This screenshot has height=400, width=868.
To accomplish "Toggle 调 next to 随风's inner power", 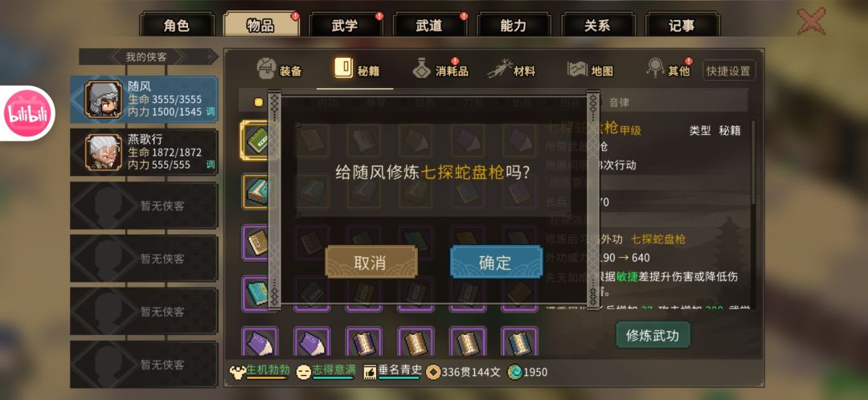I will (x=211, y=112).
